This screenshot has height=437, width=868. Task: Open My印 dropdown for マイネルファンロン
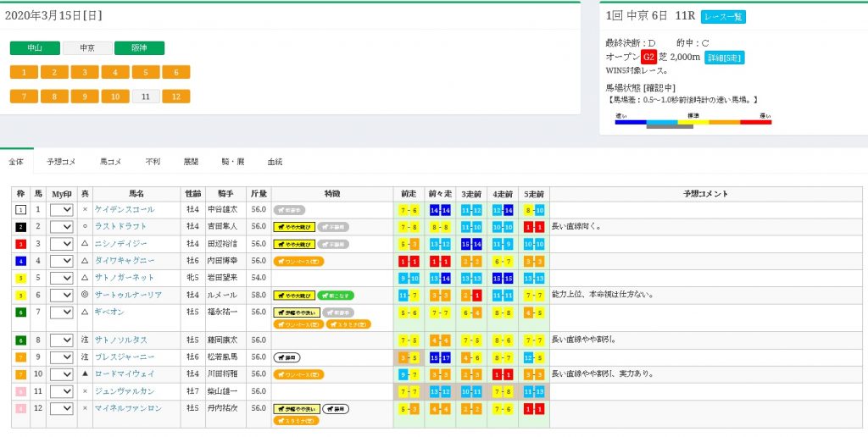click(61, 409)
